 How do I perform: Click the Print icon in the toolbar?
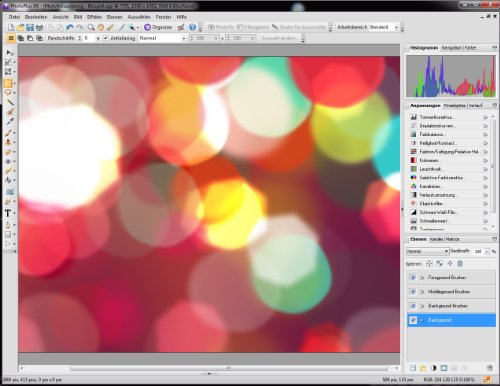(x=39, y=27)
